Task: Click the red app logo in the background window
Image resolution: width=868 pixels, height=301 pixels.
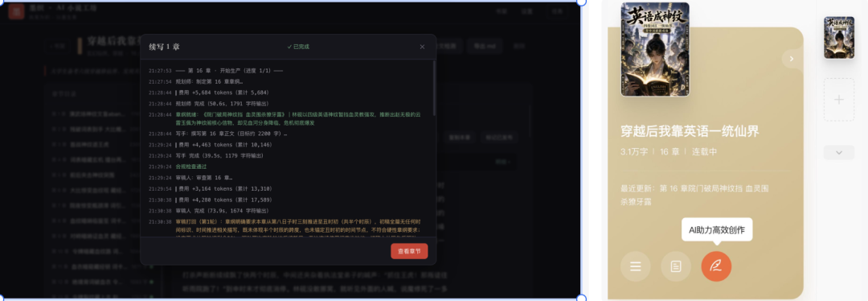Action: tap(16, 11)
